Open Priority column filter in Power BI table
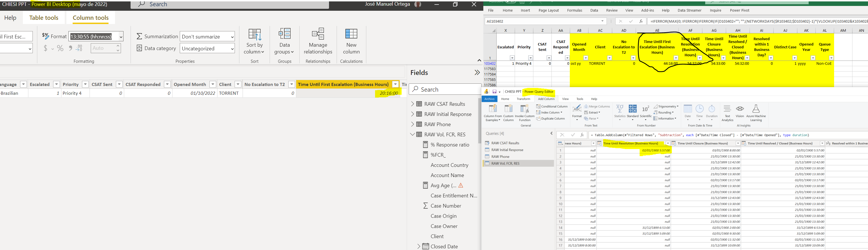Image resolution: width=868 pixels, height=250 pixels. click(x=85, y=85)
